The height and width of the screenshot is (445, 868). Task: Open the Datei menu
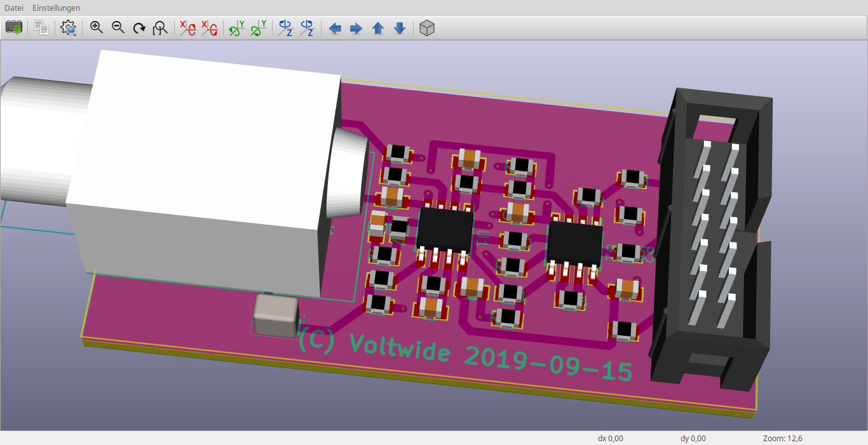[14, 8]
